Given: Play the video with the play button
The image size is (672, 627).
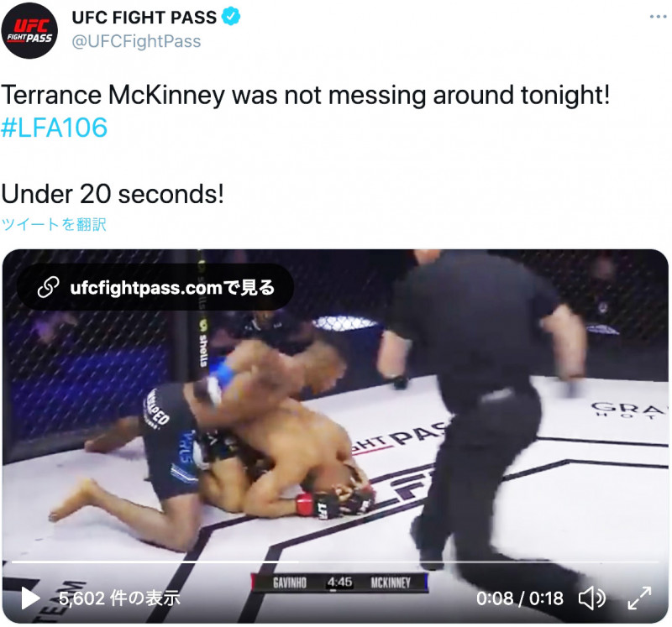Looking at the screenshot, I should coord(30,598).
